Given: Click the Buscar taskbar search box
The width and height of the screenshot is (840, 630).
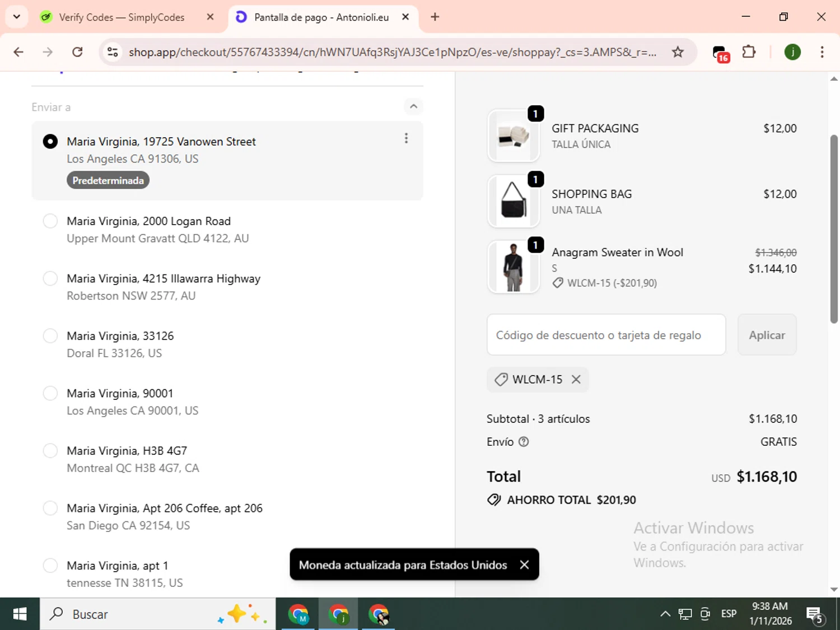Looking at the screenshot, I should [x=158, y=614].
